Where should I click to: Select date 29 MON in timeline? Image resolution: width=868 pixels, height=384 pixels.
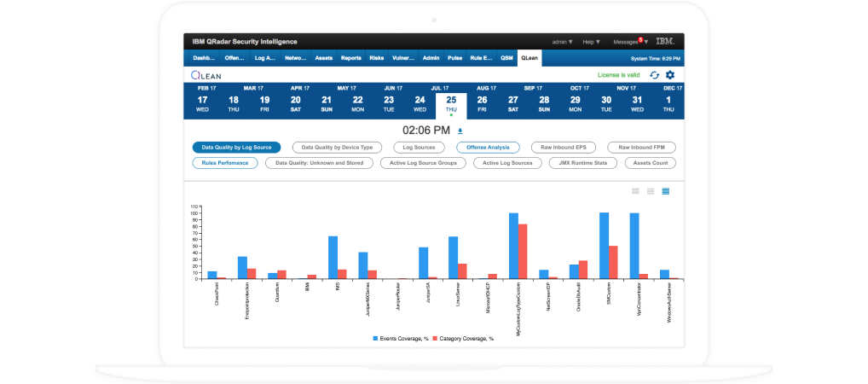tap(576, 103)
